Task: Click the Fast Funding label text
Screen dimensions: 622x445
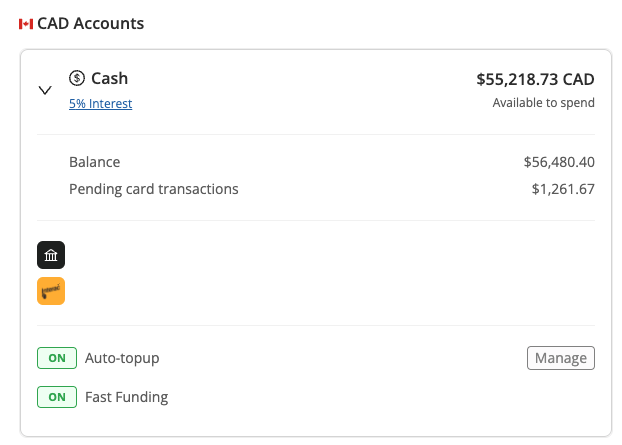Action: click(x=127, y=397)
